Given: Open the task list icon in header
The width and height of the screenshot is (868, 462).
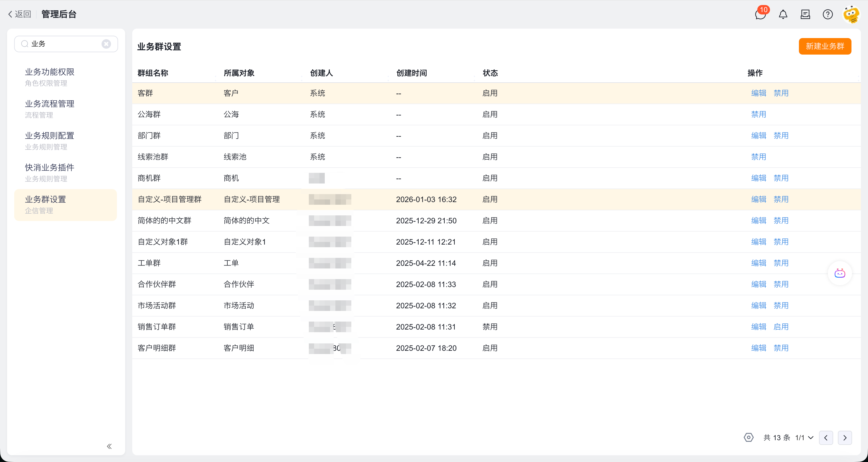Looking at the screenshot, I should [805, 14].
